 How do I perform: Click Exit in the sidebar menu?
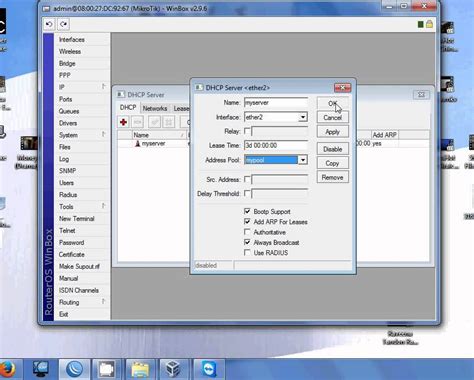pyautogui.click(x=64, y=314)
